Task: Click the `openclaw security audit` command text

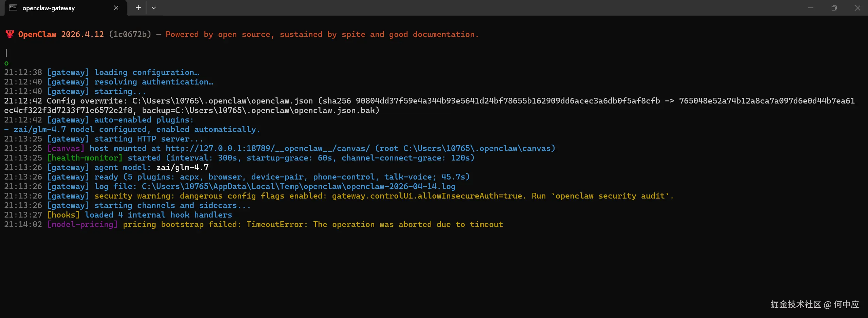Action: 610,196
